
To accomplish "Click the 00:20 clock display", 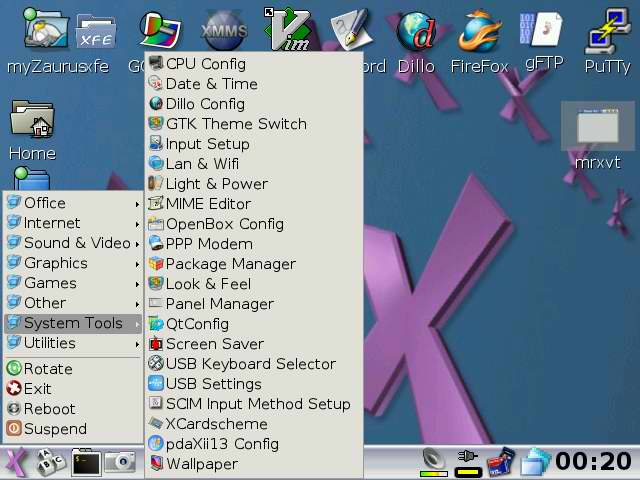I will pyautogui.click(x=593, y=461).
